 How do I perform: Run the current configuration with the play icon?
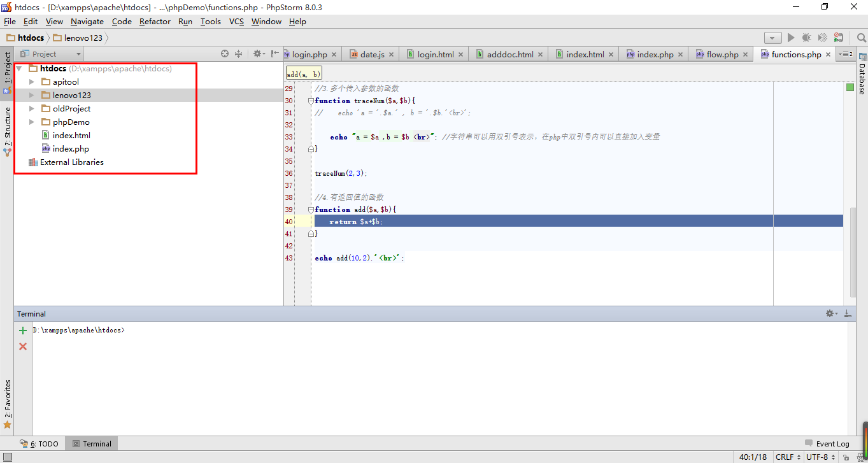[x=791, y=38]
